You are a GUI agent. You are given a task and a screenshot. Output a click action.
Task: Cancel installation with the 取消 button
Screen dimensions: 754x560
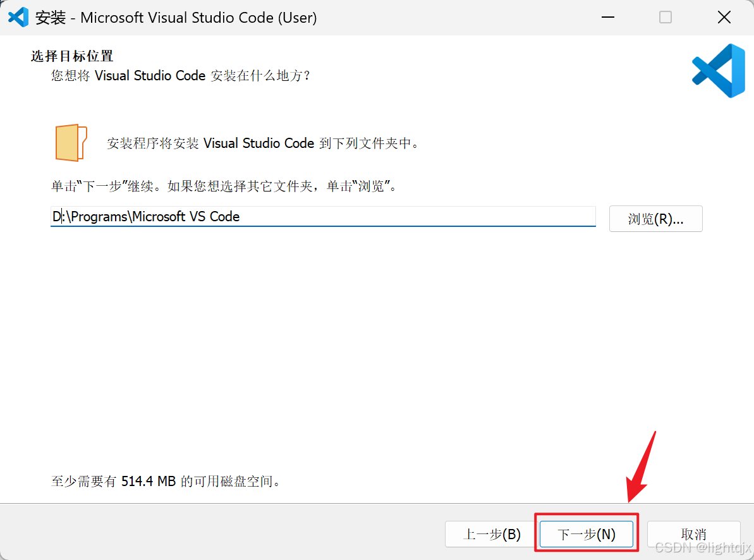[693, 534]
